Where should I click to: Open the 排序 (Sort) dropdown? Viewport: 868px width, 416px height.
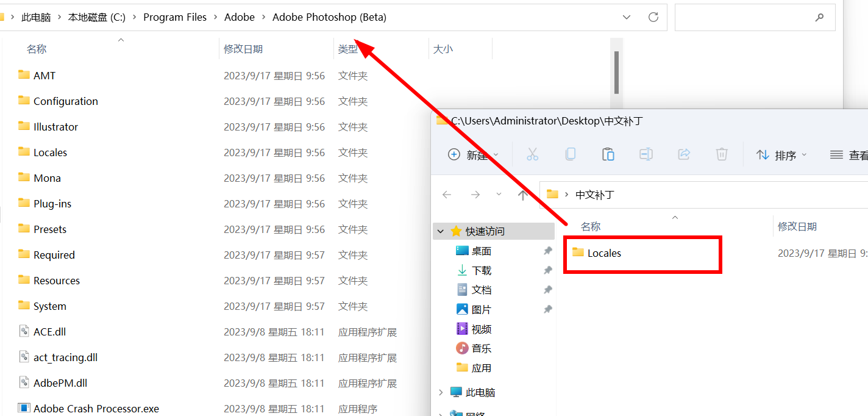[x=781, y=155]
